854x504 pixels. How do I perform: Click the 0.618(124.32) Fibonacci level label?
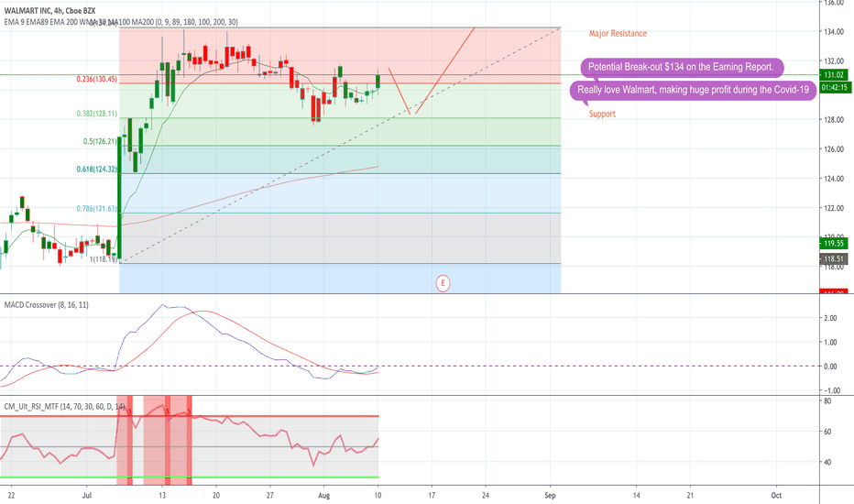pyautogui.click(x=96, y=170)
